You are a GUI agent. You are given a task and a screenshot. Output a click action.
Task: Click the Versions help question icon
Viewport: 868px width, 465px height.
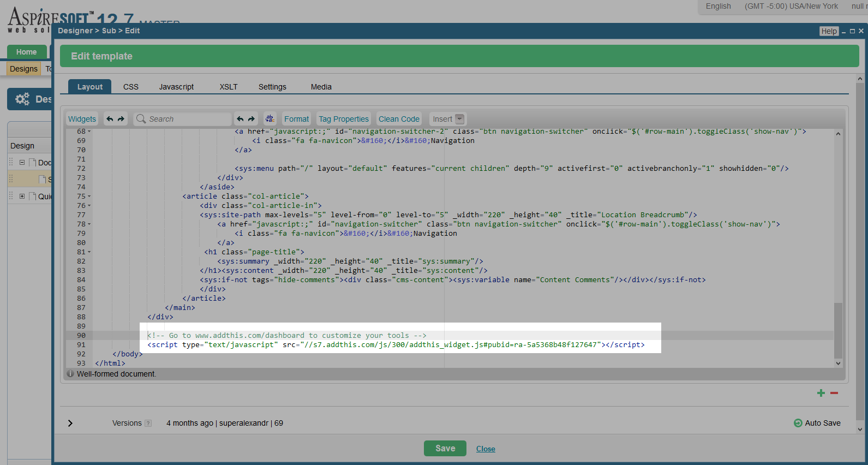point(148,424)
